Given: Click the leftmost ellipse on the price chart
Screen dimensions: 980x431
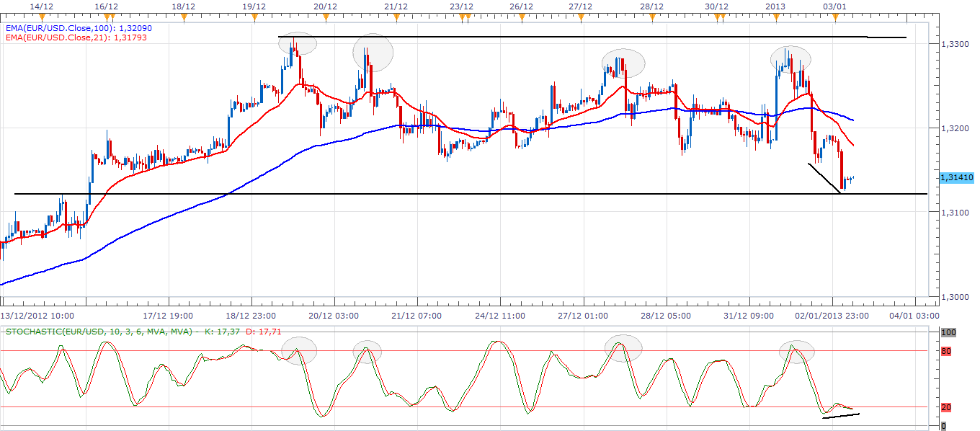Looking at the screenshot, I should (298, 43).
